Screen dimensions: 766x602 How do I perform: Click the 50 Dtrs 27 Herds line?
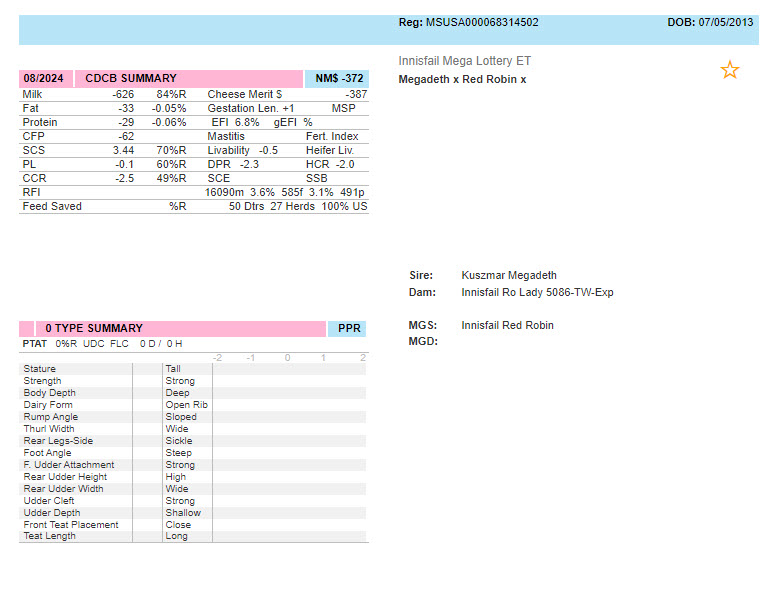(298, 206)
